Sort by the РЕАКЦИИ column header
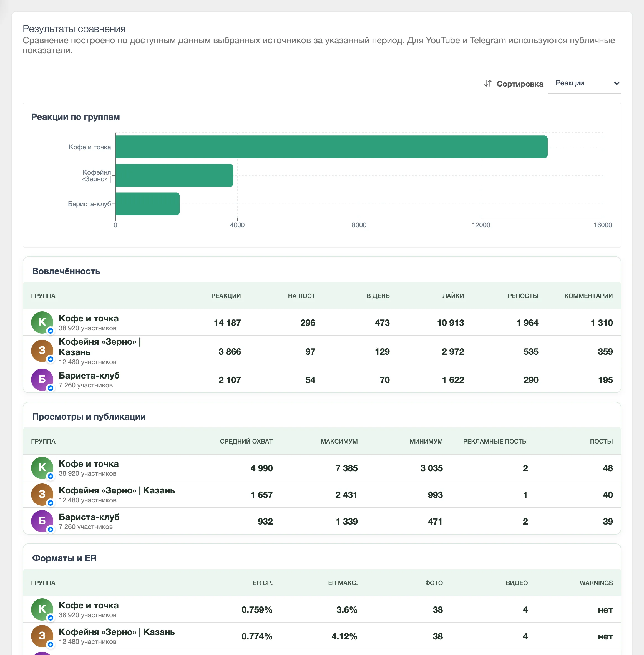This screenshot has width=644, height=655. [x=226, y=296]
